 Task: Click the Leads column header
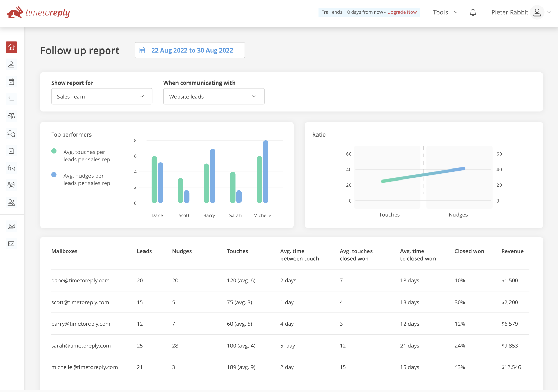coord(144,251)
